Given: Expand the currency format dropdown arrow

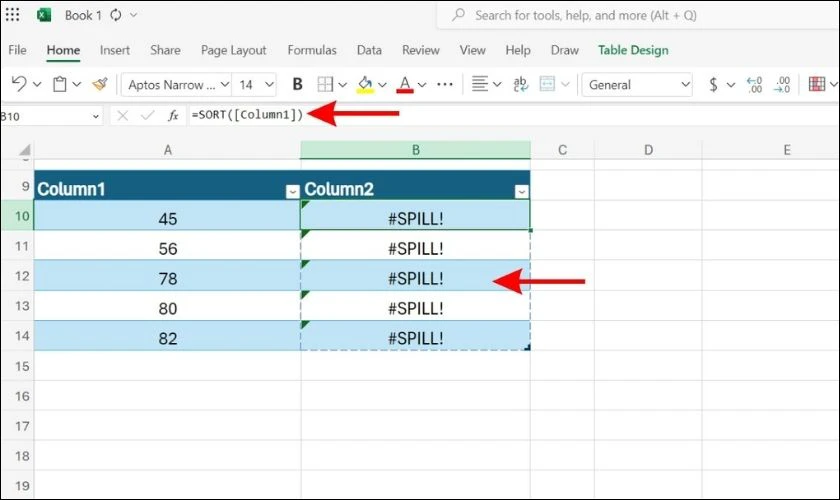Looking at the screenshot, I should point(730,85).
